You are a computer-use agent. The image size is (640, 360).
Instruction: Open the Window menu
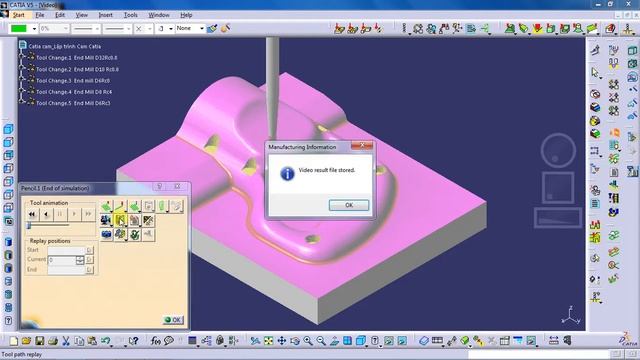pos(159,15)
